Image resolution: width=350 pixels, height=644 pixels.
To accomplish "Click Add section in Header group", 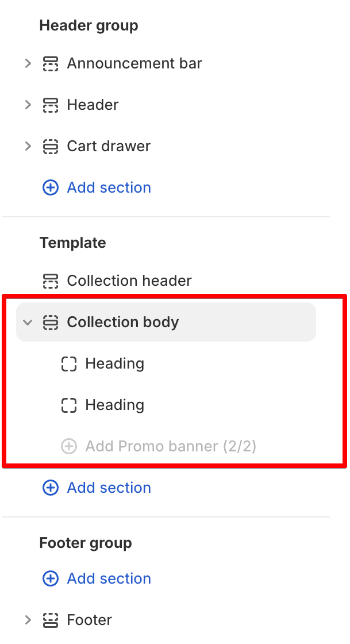I will coord(109,187).
